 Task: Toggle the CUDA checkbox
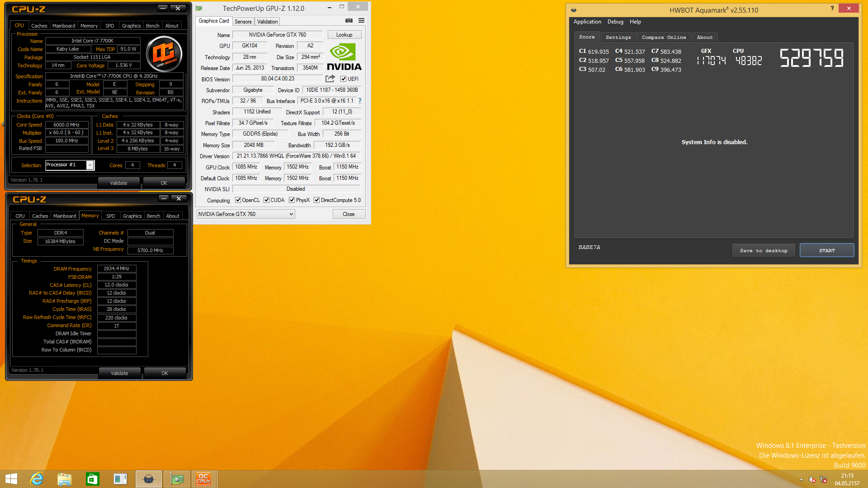point(266,200)
